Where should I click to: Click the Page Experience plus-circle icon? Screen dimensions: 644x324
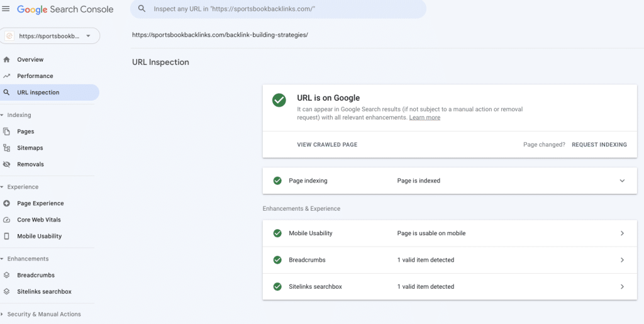(x=6, y=203)
